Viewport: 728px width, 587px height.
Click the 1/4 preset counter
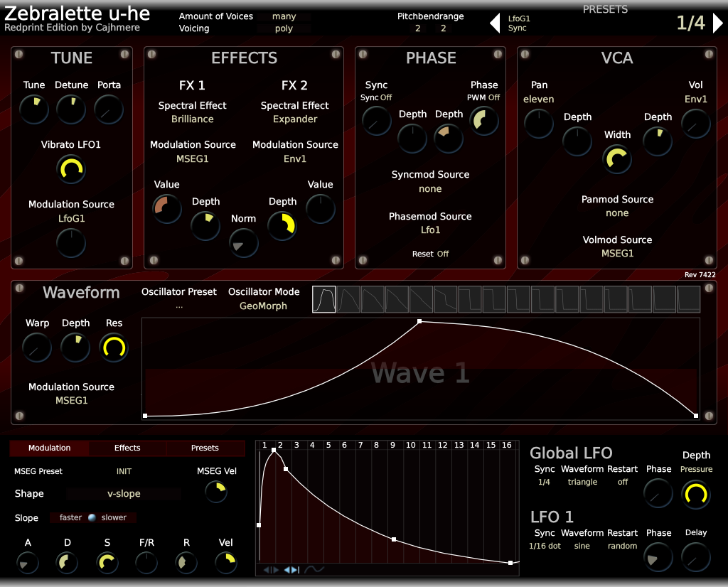pos(690,23)
